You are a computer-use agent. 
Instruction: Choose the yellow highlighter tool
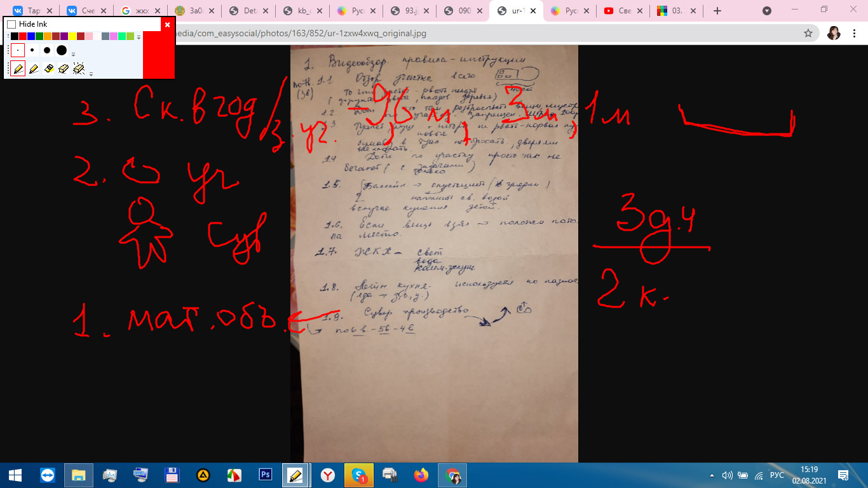(49, 69)
